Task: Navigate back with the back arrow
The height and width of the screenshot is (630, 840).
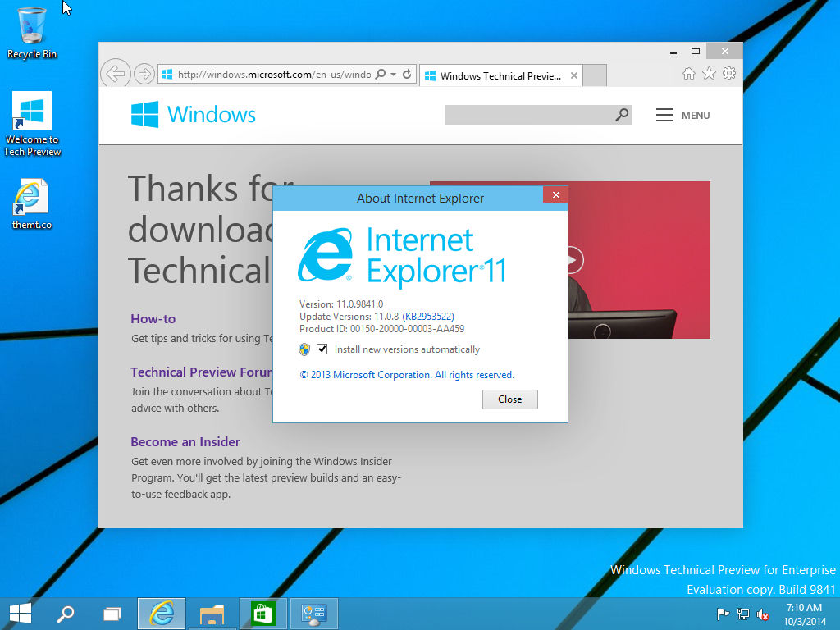Action: click(115, 73)
